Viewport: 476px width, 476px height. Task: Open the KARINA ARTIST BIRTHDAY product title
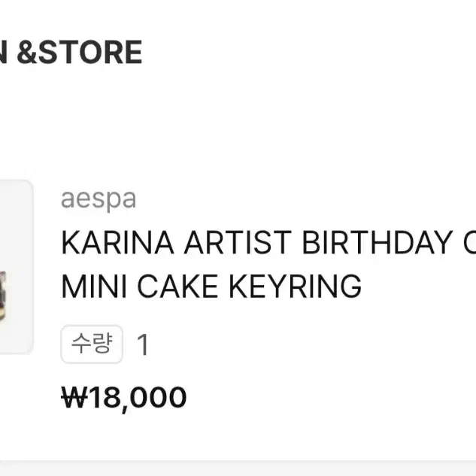pyautogui.click(x=268, y=243)
